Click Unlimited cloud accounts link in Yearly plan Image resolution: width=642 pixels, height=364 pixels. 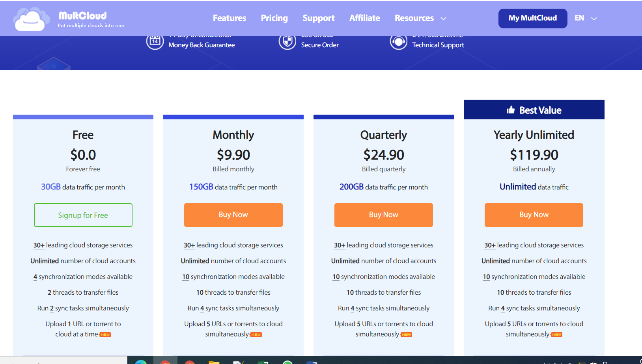point(496,261)
